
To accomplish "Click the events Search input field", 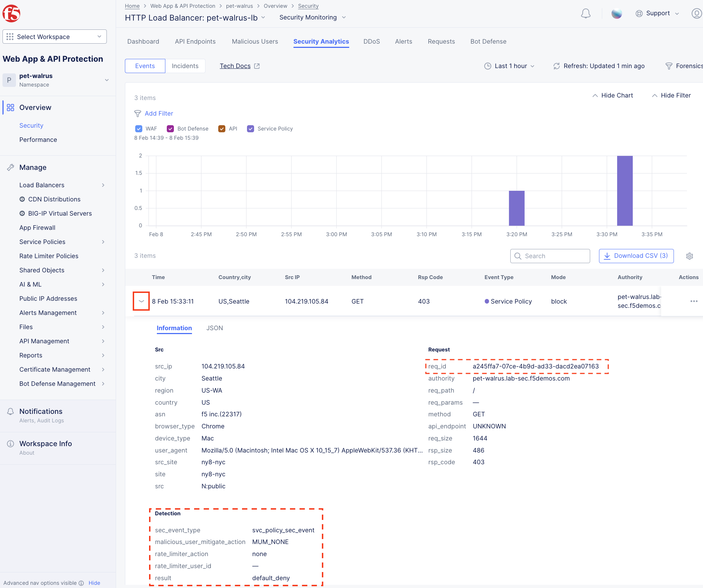I will [x=550, y=256].
